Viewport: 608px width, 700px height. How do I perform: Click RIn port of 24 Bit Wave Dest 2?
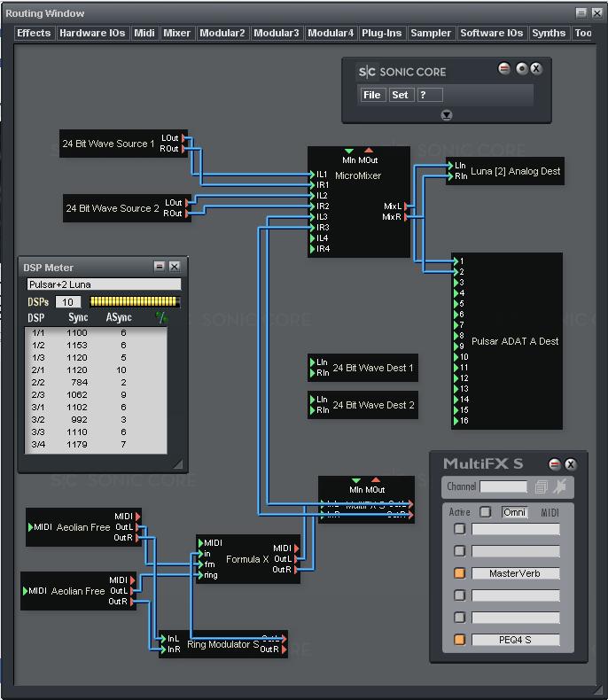pos(313,410)
